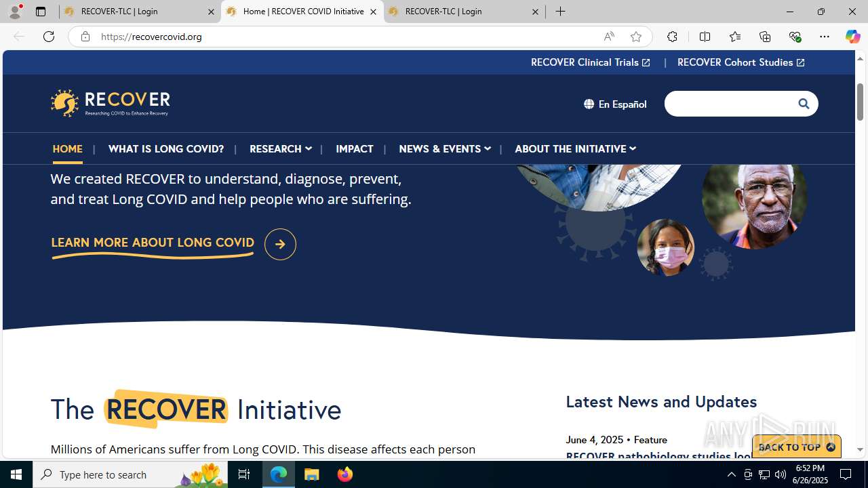
Task: Activate the Read aloud icon
Action: point(609,37)
